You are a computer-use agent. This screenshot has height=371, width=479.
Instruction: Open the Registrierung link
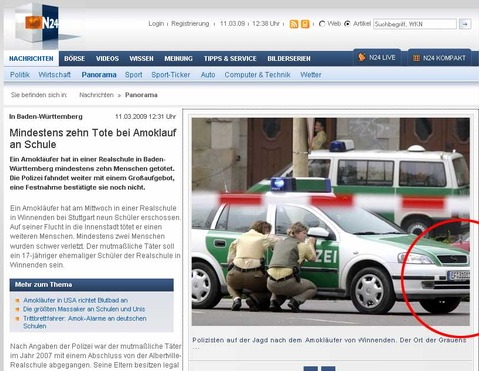pos(190,24)
